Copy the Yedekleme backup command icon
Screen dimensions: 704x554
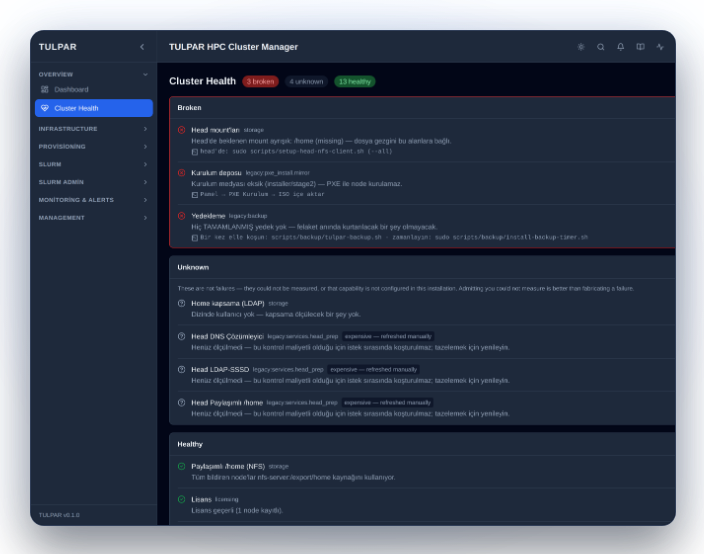[195, 237]
